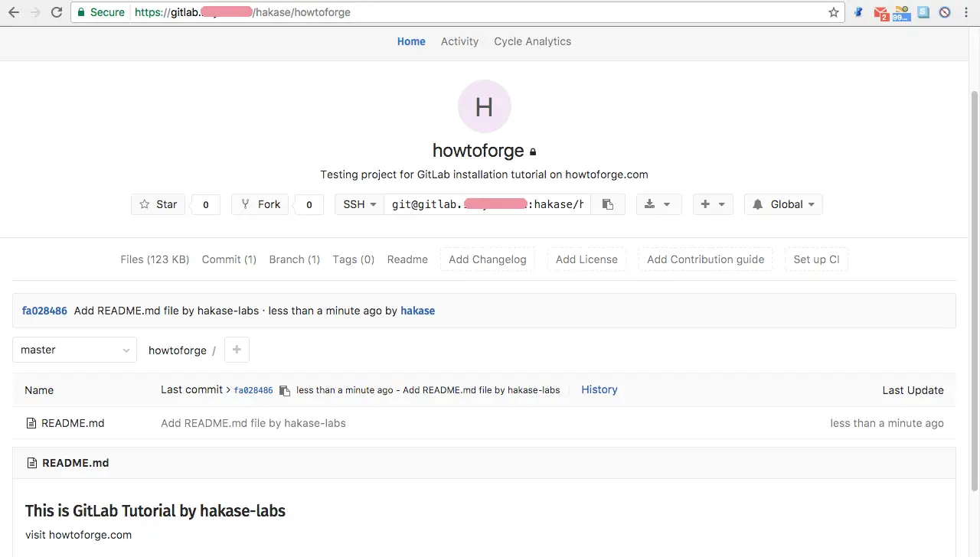Copy commit SHA in the Last commit row

coord(284,390)
